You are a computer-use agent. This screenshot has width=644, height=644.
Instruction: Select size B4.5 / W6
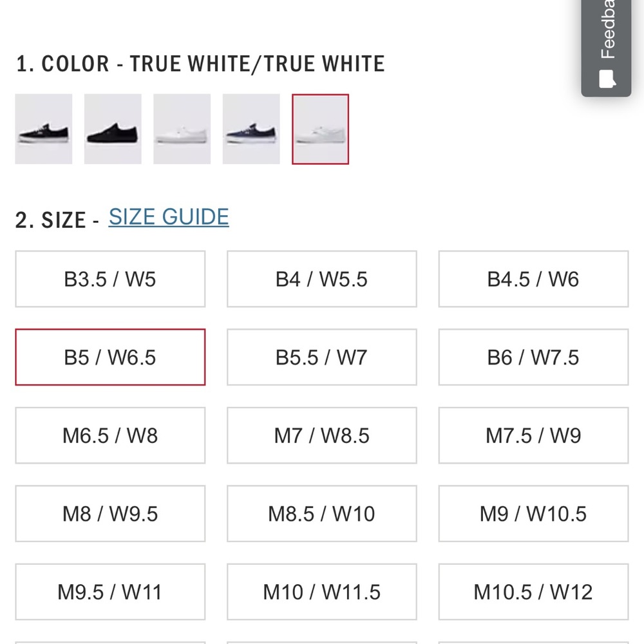(533, 279)
